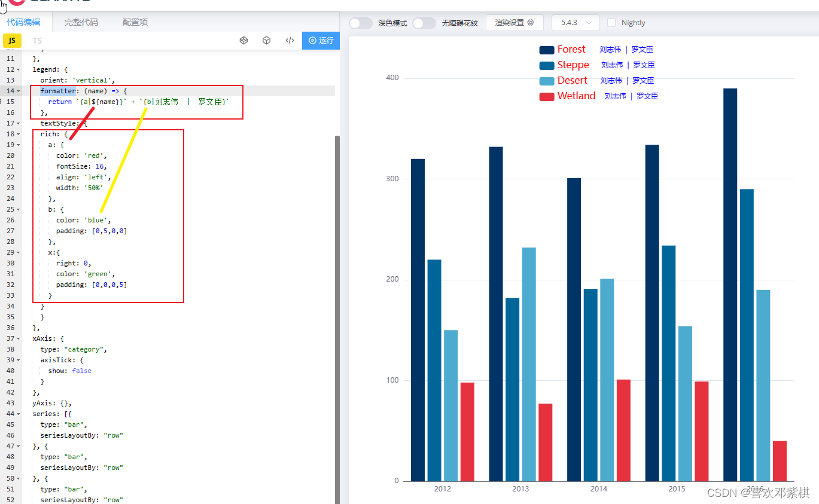Image resolution: width=819 pixels, height=504 pixels.
Task: Open the 渲染设置 gear icon
Action: (x=531, y=23)
